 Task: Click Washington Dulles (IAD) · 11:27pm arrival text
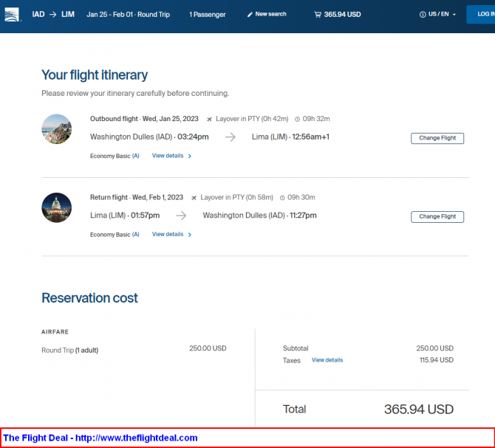point(259,216)
